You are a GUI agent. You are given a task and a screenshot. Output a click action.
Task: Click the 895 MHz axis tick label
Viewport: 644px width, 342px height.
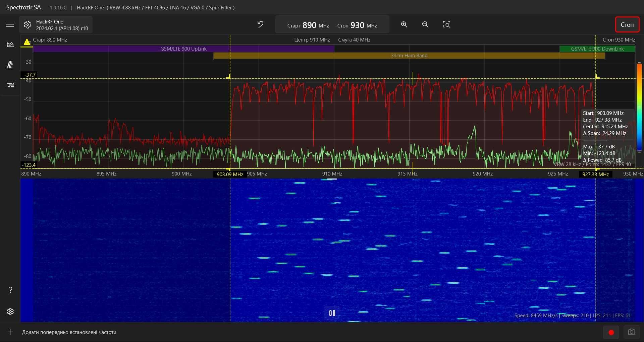pyautogui.click(x=106, y=174)
